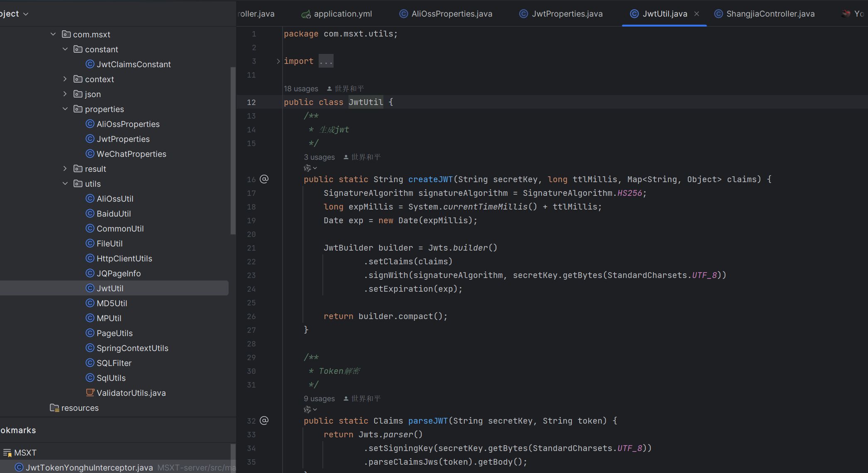Open the resources folder
The image size is (868, 473).
80,408
